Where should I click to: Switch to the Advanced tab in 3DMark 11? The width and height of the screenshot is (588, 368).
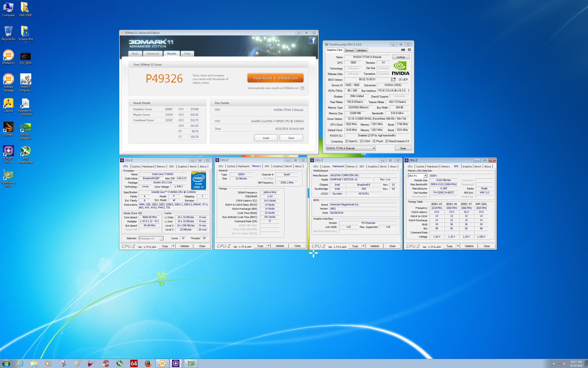(153, 54)
